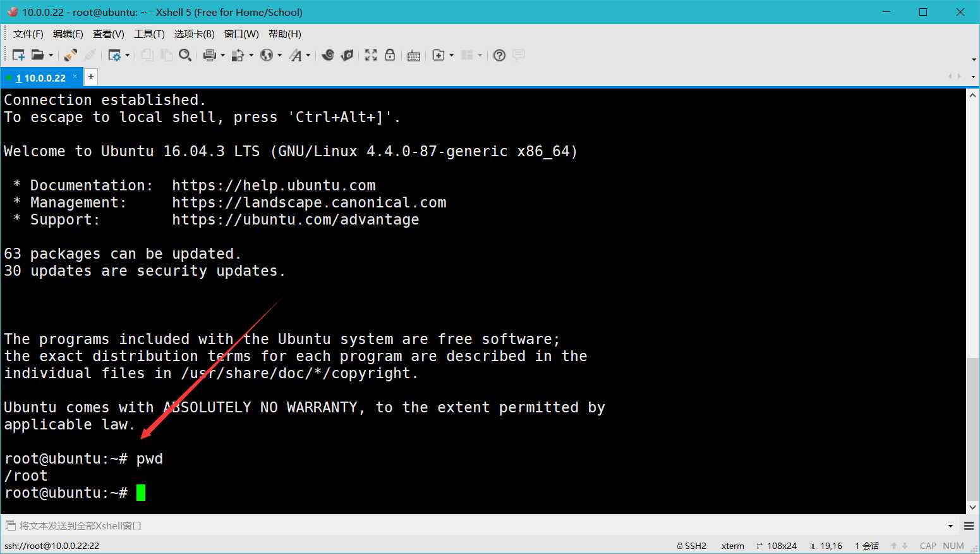980x554 pixels.
Task: Click the 'pwd' command text in terminal
Action: click(x=150, y=459)
